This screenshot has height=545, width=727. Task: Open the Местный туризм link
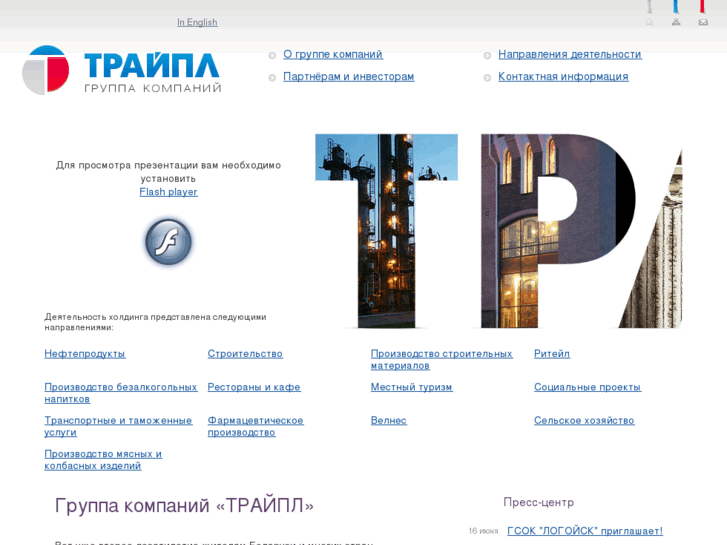412,387
